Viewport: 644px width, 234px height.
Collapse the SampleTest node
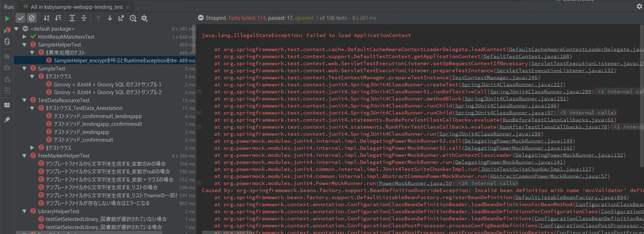tap(25, 69)
